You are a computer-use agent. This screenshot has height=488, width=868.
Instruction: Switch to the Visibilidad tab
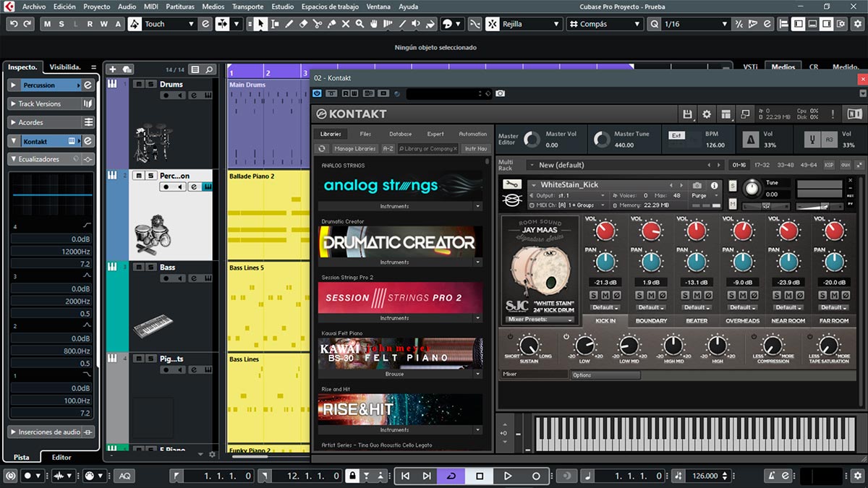[65, 67]
